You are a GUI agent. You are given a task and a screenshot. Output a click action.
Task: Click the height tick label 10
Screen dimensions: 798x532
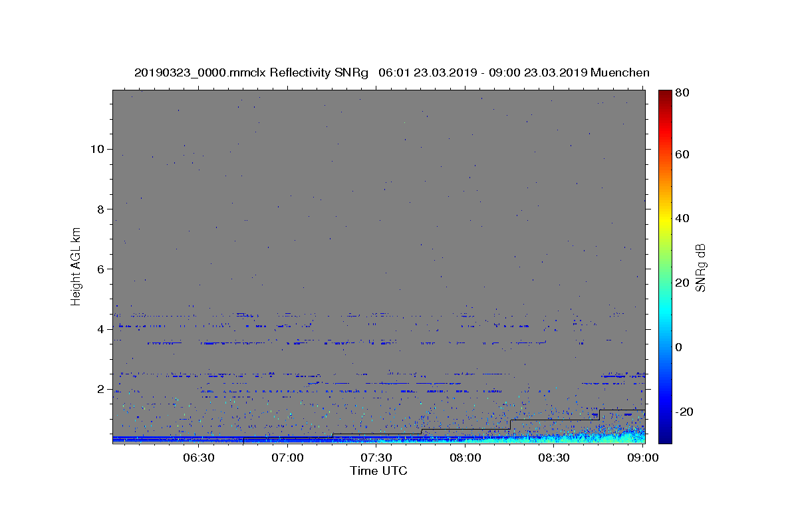(98, 149)
